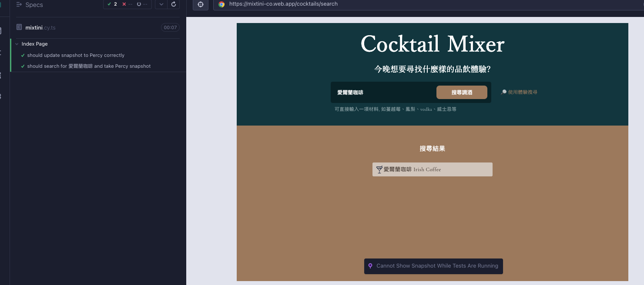
Task: Click the cocktail glass icon in result
Action: coord(379,169)
